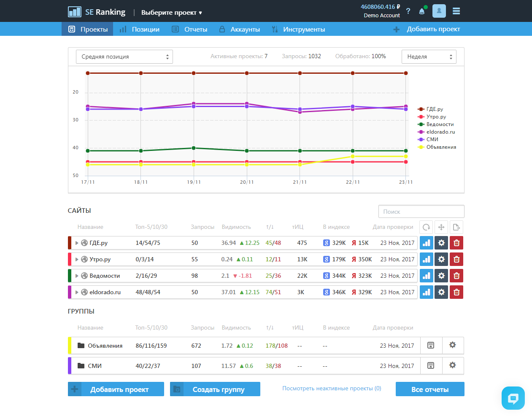Open rankings chart for ГДЕ.ру
This screenshot has height=416, width=532.
(427, 243)
